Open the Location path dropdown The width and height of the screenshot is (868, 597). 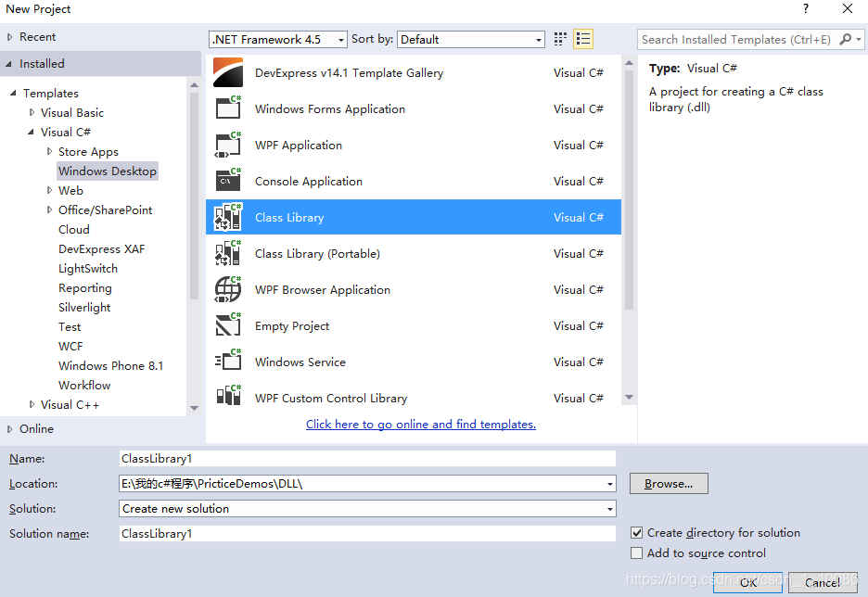pyautogui.click(x=609, y=484)
